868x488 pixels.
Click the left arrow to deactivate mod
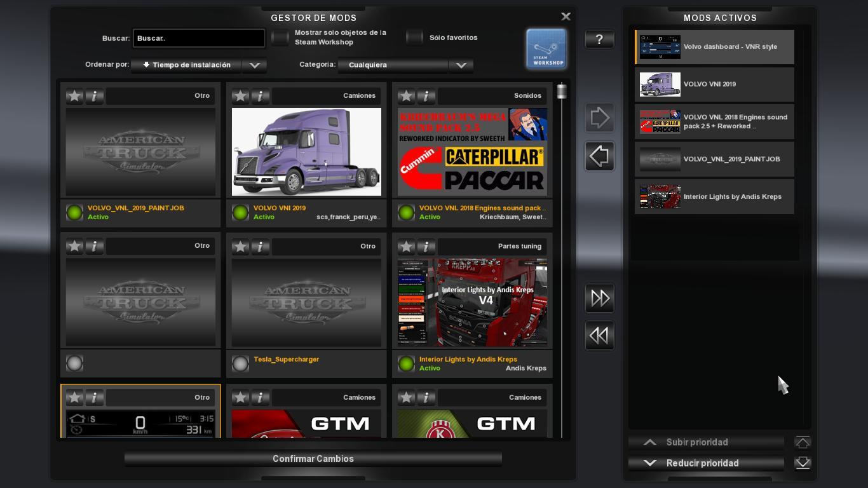point(599,156)
